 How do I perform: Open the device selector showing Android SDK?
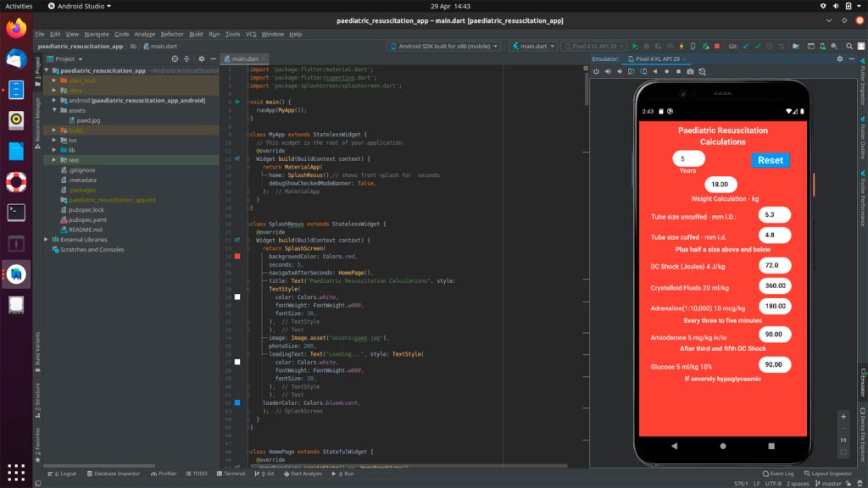tap(445, 47)
